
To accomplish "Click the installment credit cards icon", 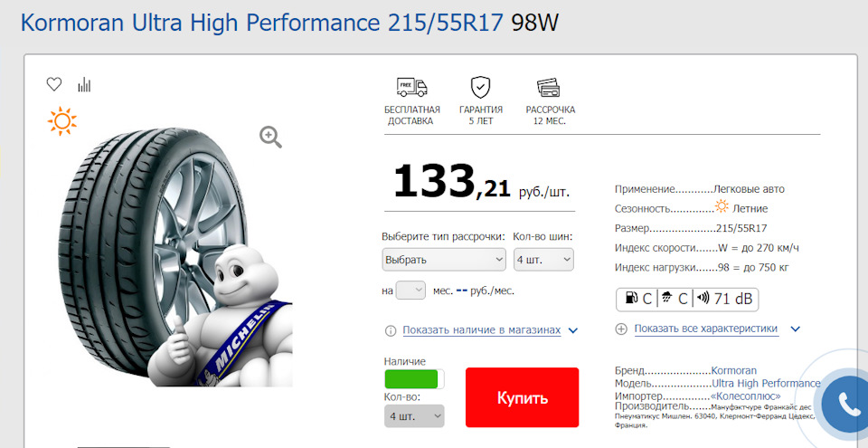I will point(549,88).
